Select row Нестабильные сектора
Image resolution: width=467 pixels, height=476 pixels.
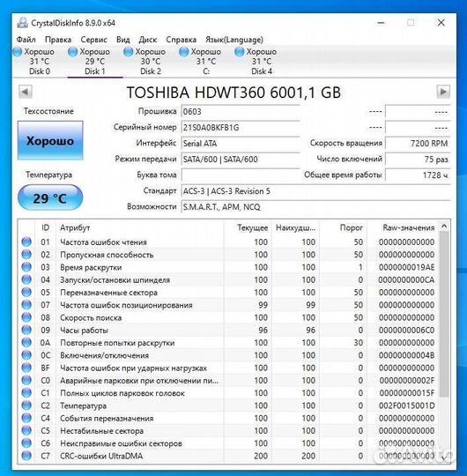[228, 431]
